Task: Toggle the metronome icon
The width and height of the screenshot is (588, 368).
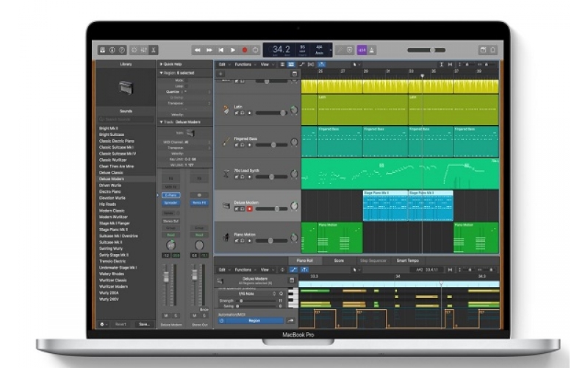Action: [x=372, y=50]
